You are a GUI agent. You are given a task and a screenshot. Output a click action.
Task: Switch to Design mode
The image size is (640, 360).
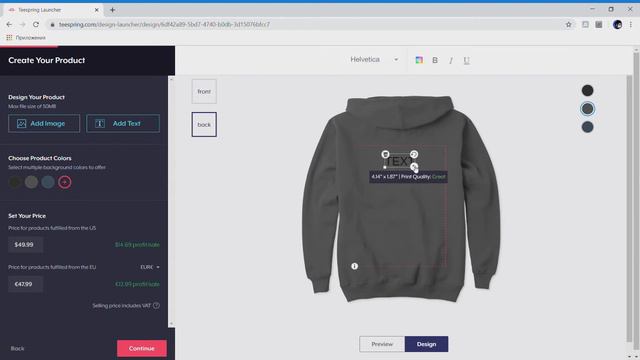tap(427, 344)
